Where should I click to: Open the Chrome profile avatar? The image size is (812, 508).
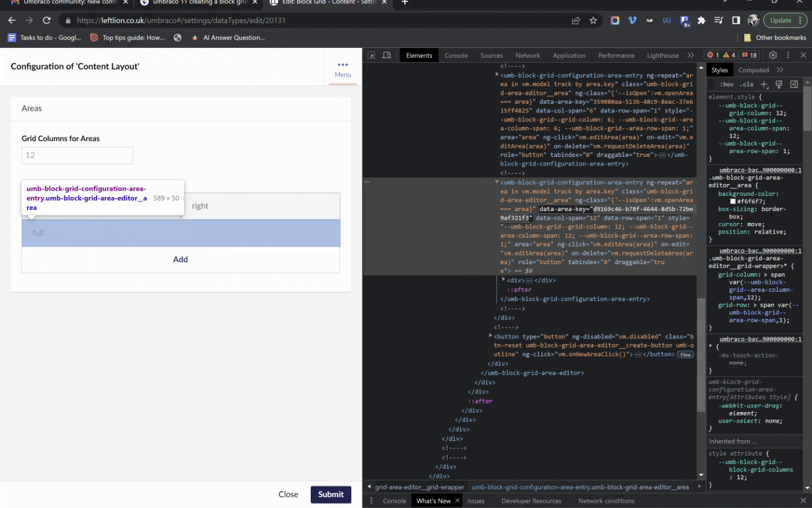click(753, 20)
